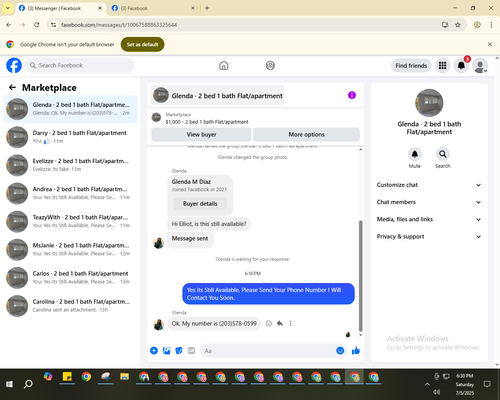
Task: Click Set as default browser button
Action: click(142, 44)
